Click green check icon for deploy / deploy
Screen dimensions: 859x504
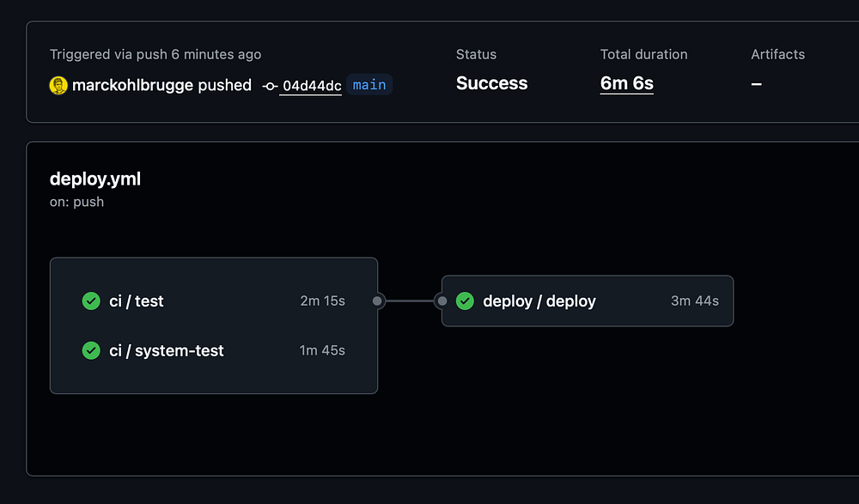(x=465, y=301)
